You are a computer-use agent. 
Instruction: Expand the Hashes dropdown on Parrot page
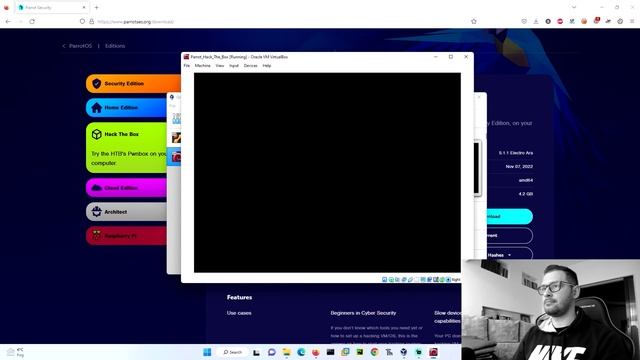(509, 255)
